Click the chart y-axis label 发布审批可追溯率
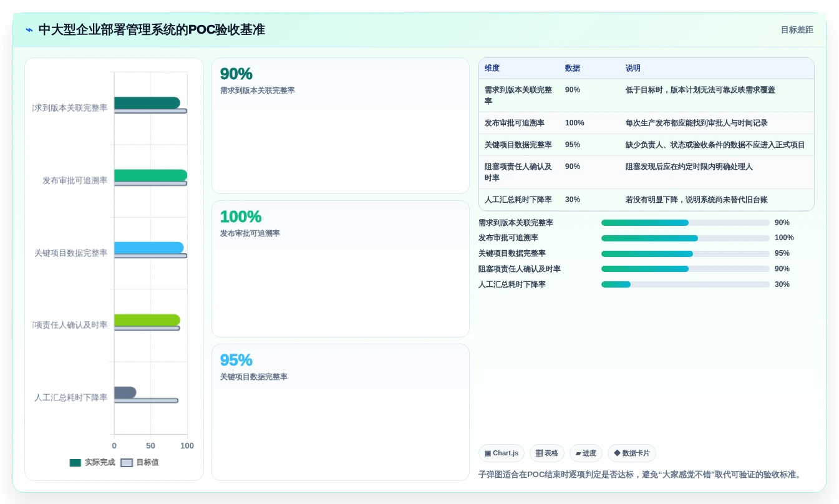Image resolution: width=839 pixels, height=504 pixels. (75, 180)
